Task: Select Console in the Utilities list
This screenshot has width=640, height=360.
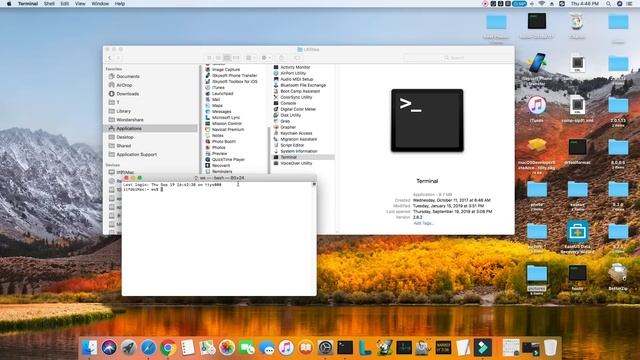Action: point(288,103)
